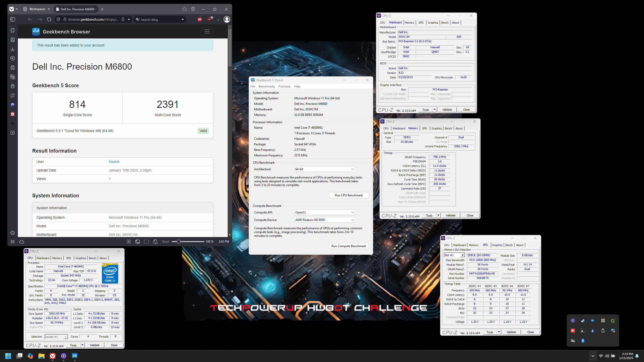Toggle Geekbench Browser hamburger navigation menu

[207, 32]
